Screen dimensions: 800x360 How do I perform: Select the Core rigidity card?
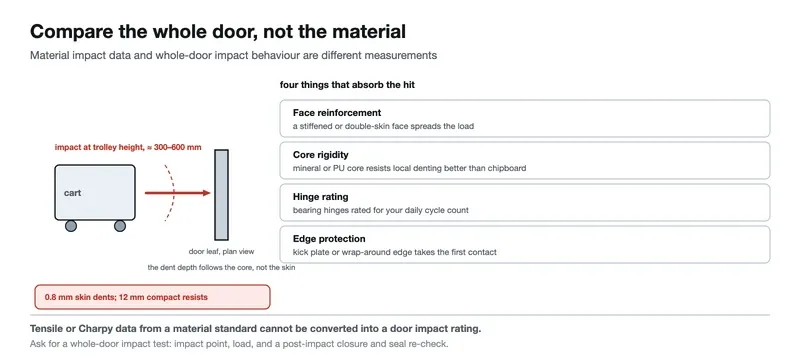click(524, 161)
